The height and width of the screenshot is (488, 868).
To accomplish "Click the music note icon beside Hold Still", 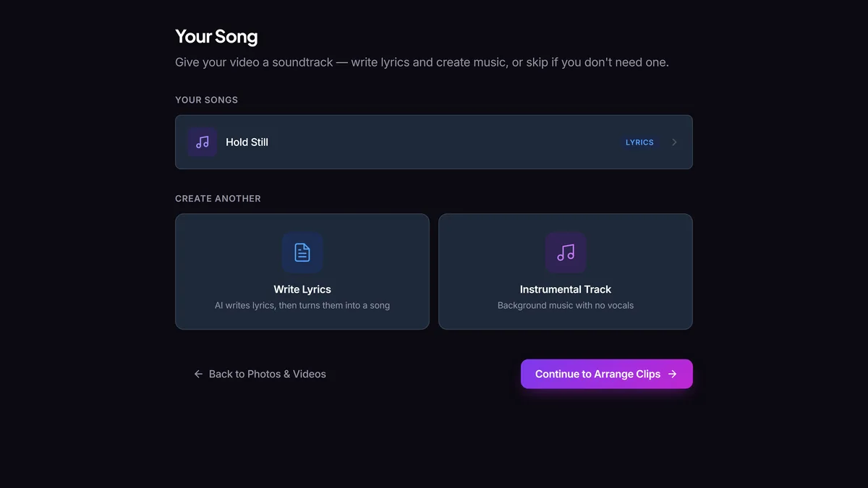I will tap(203, 142).
